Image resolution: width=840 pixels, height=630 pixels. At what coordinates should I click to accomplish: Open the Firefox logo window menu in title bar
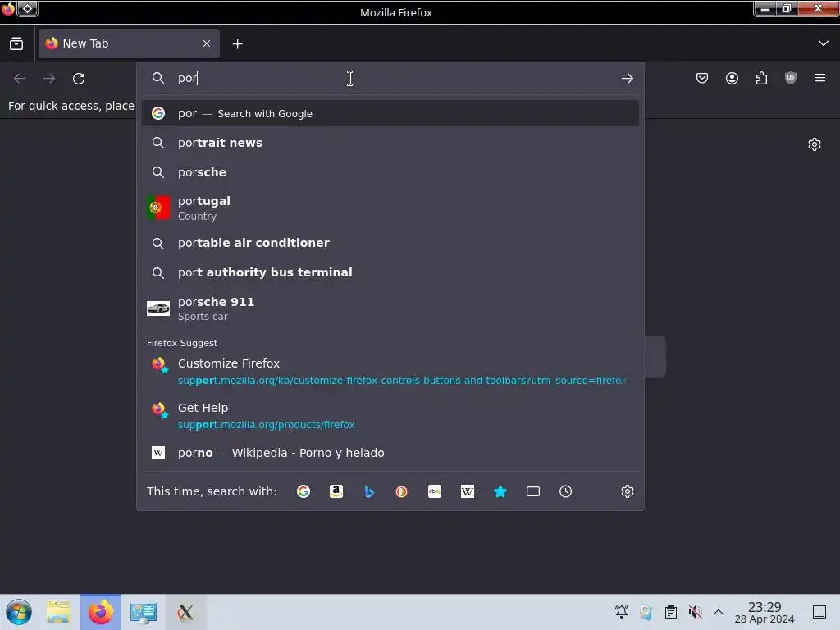pos(8,9)
